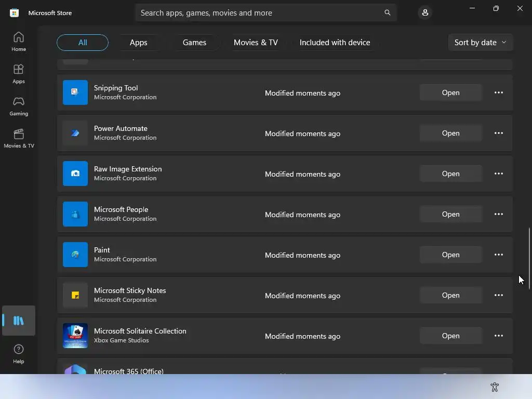
Task: Click the Power Automate app icon
Action: pyautogui.click(x=75, y=133)
